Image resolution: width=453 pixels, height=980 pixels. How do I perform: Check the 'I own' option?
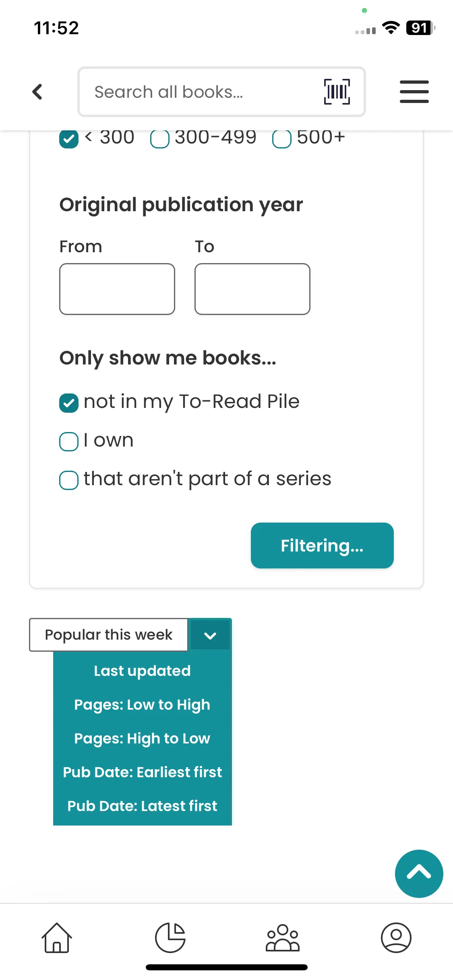[x=69, y=442]
